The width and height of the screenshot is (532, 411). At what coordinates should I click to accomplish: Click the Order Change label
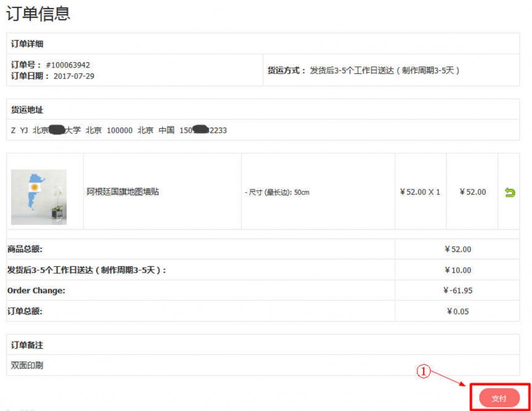36,291
